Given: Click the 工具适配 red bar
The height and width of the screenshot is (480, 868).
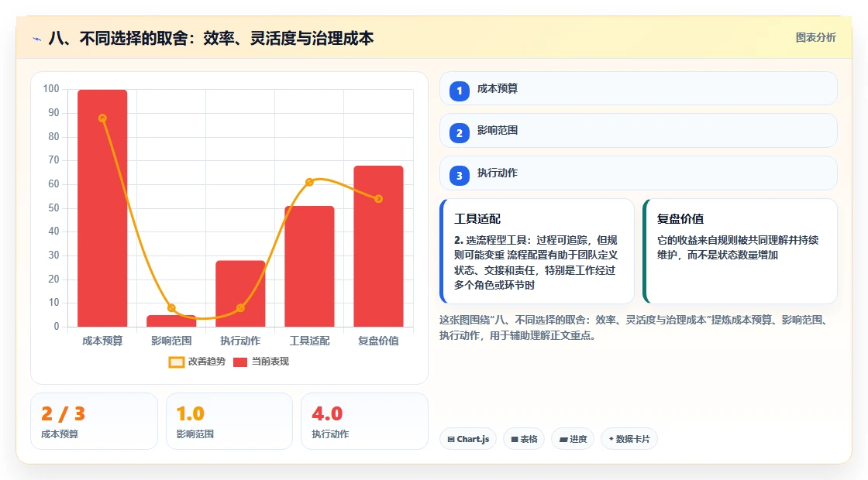Looking at the screenshot, I should click(x=309, y=266).
